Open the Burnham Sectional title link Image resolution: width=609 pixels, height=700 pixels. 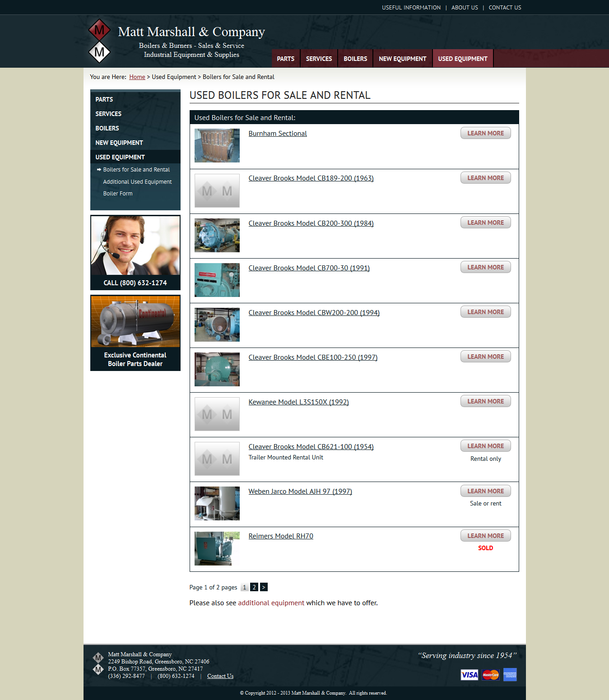tap(278, 134)
